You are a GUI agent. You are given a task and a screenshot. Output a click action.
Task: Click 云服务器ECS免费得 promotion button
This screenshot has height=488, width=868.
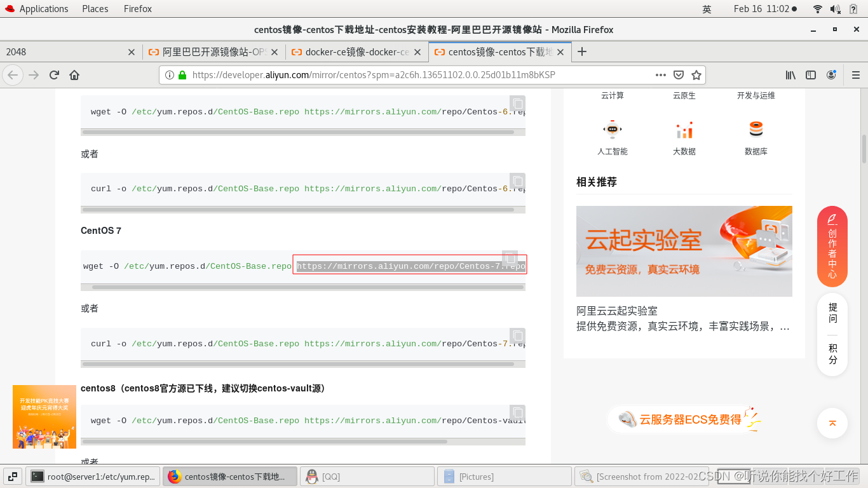click(x=684, y=419)
